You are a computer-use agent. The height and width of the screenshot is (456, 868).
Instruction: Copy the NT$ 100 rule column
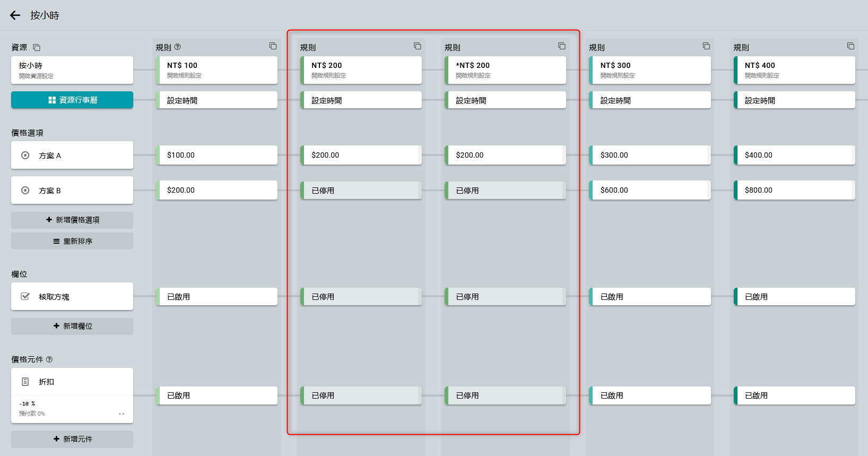273,46
